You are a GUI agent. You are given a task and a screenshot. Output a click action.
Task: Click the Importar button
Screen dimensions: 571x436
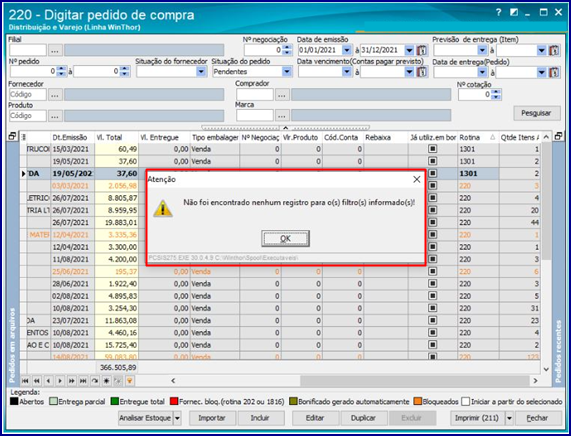coord(212,418)
